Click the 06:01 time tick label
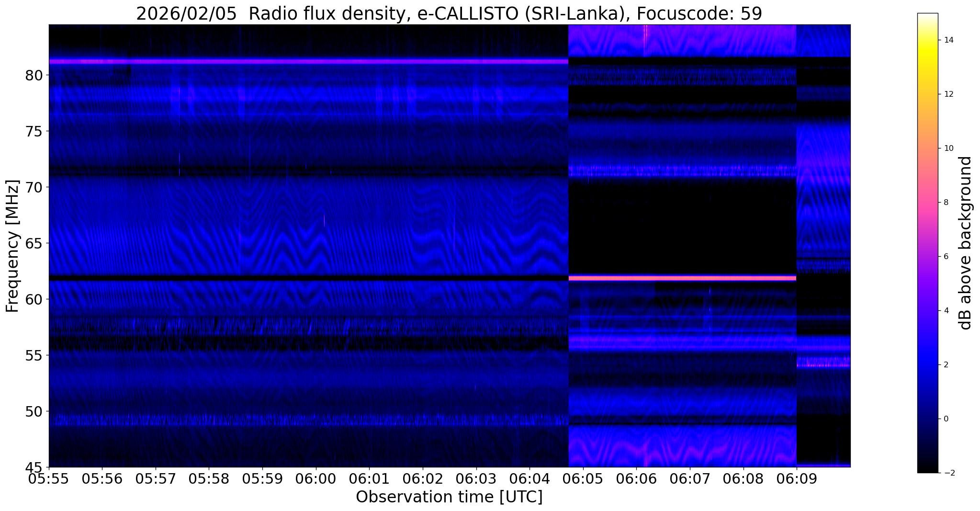980x511 pixels. point(369,479)
